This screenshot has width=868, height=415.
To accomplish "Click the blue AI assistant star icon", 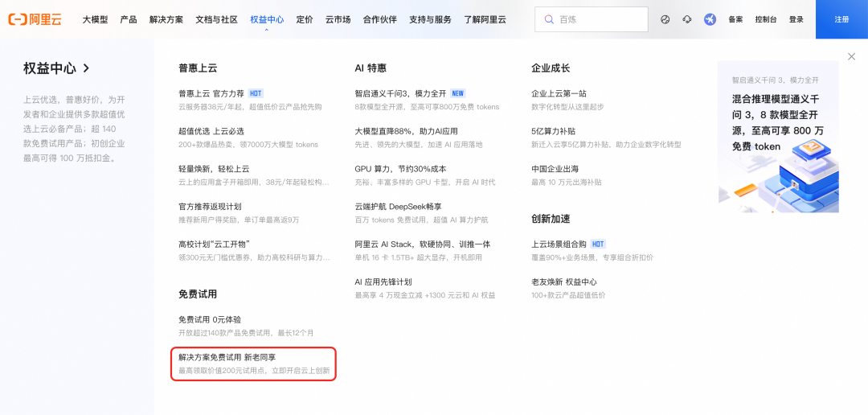I will click(x=710, y=19).
